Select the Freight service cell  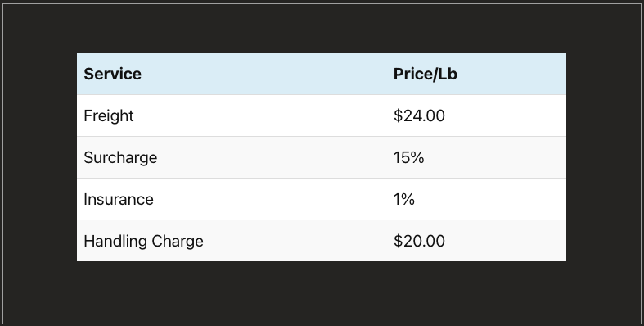click(109, 116)
